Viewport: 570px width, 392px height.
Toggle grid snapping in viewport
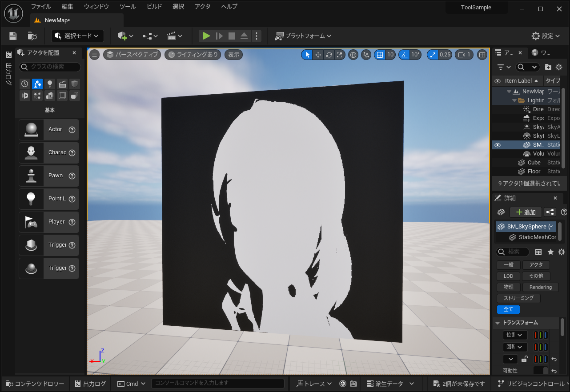(x=380, y=55)
